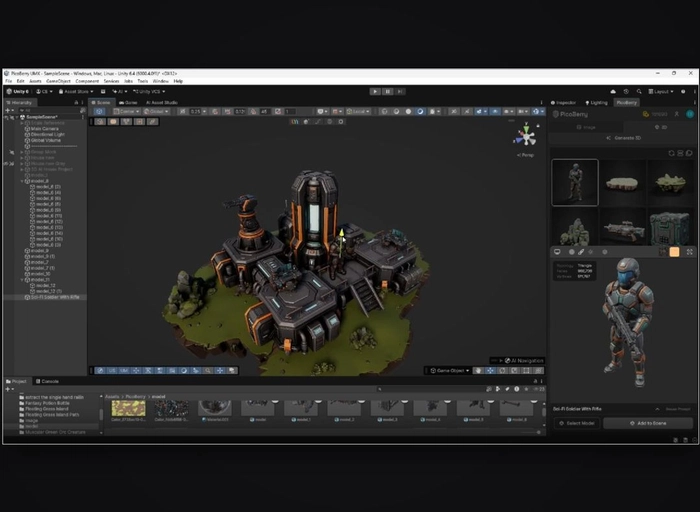Click the Project panel add plus button
Image resolution: width=700 pixels, height=512 pixels.
pos(8,389)
